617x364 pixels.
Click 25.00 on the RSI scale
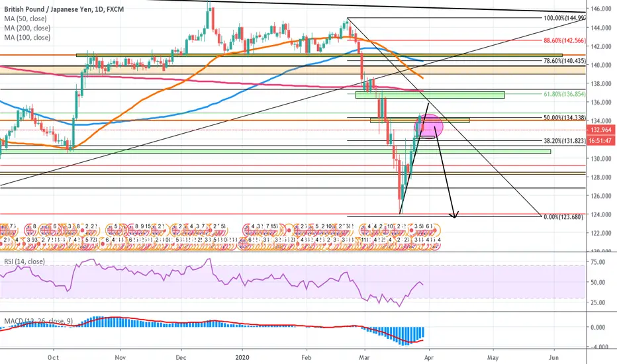coord(598,302)
